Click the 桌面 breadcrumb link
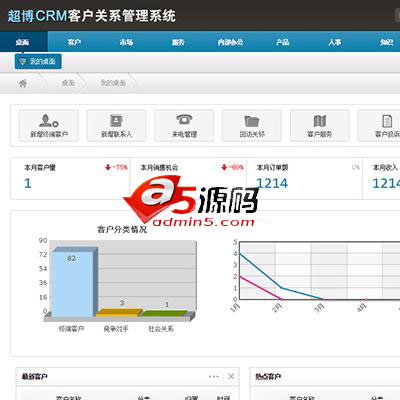 click(68, 83)
